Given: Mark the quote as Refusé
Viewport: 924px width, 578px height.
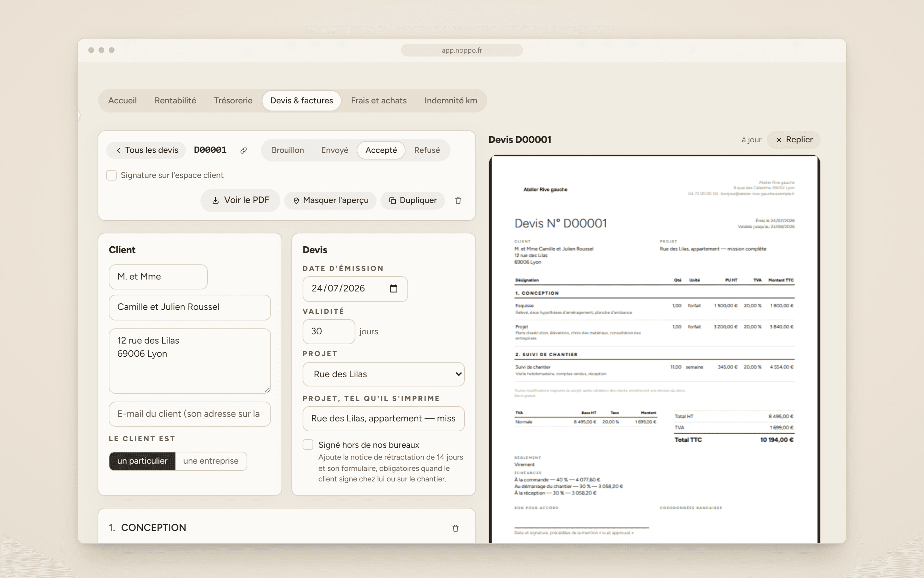Looking at the screenshot, I should 427,150.
